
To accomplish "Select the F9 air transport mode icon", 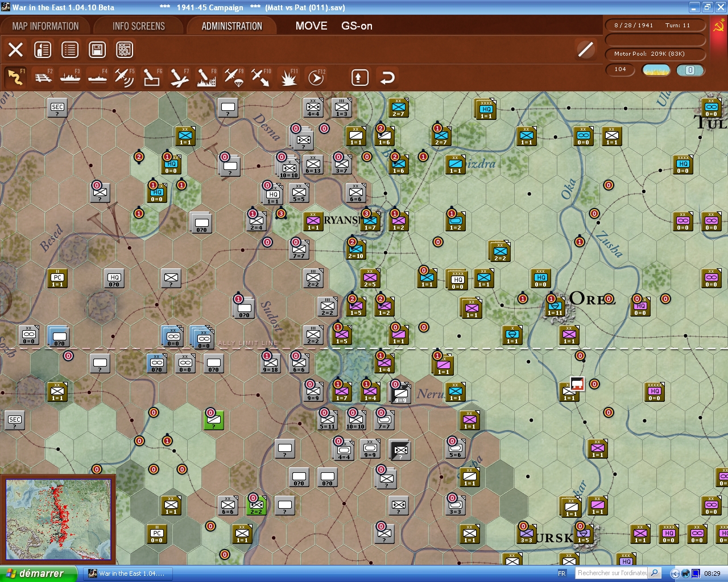I will (x=234, y=77).
